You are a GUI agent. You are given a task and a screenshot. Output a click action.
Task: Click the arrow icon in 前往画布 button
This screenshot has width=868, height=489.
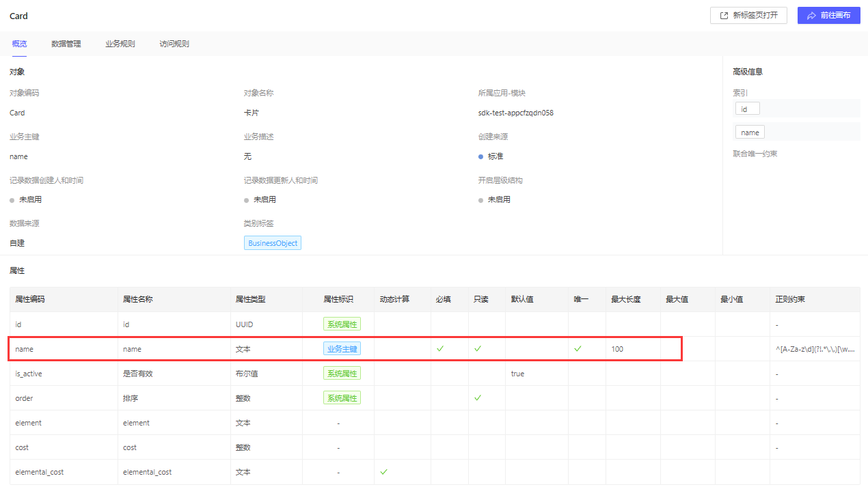811,15
